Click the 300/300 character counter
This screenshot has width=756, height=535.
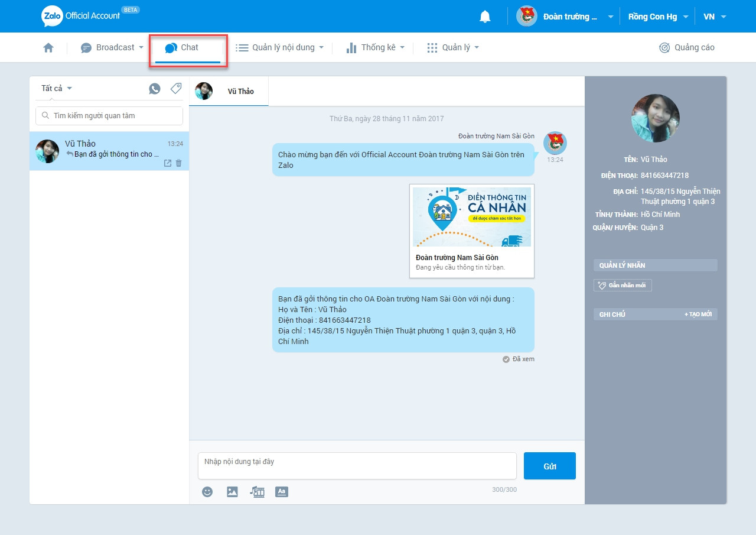tap(504, 489)
